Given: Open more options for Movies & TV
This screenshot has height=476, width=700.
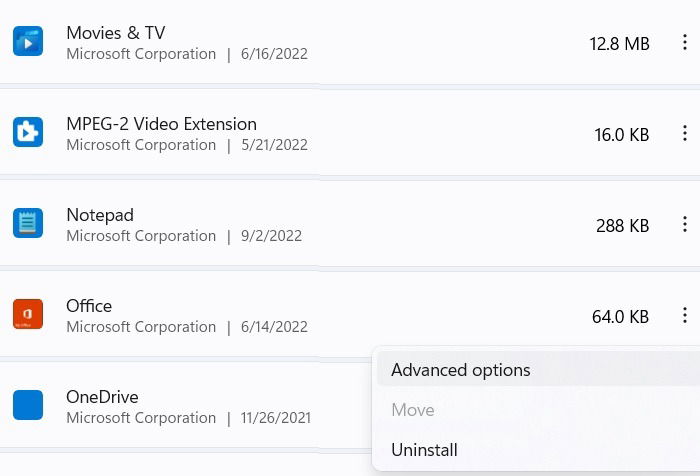Looking at the screenshot, I should (x=685, y=42).
